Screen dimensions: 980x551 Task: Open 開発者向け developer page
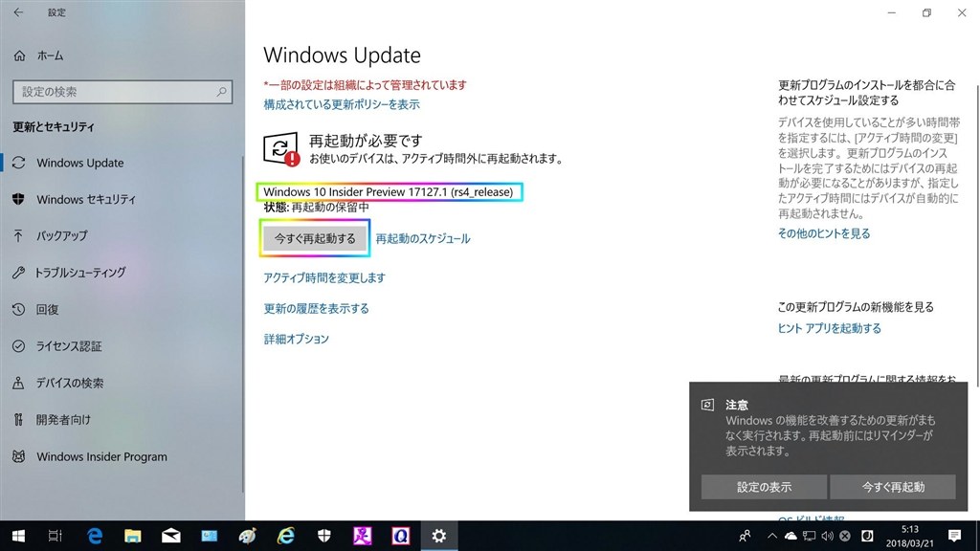click(63, 420)
